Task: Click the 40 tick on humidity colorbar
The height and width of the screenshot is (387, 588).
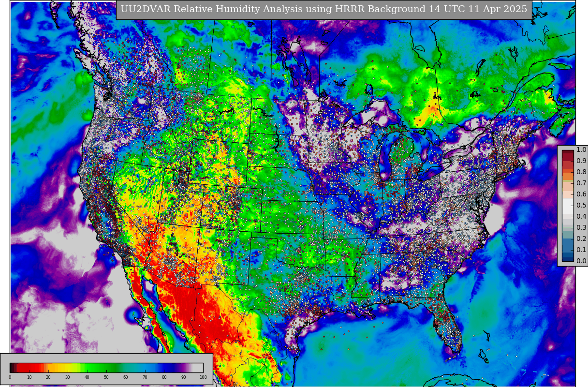Action: 87,377
